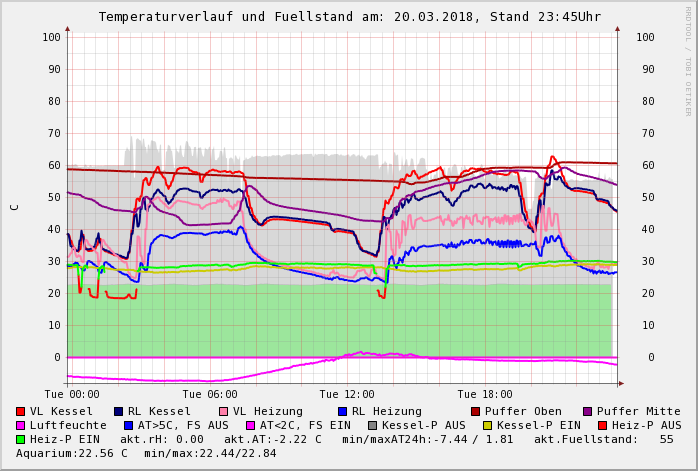Click the Tue 06:00 time axis label

(210, 394)
